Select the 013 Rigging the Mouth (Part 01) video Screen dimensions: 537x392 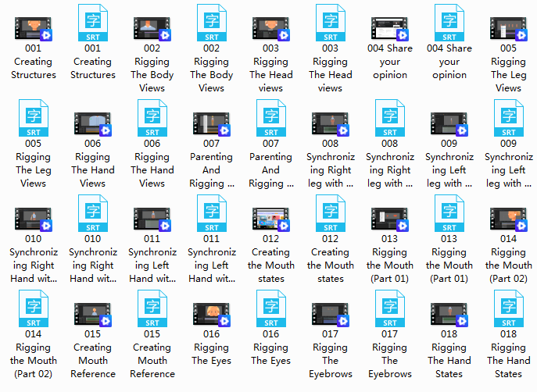pos(390,219)
